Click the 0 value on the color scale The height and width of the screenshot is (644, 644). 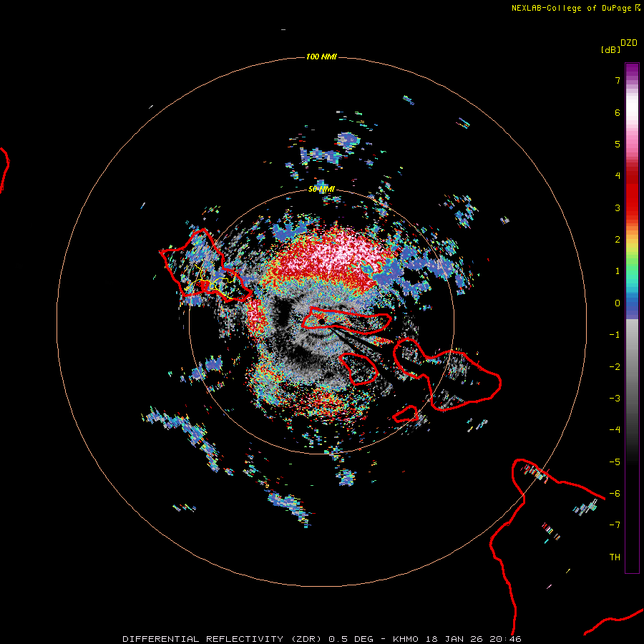coord(618,303)
